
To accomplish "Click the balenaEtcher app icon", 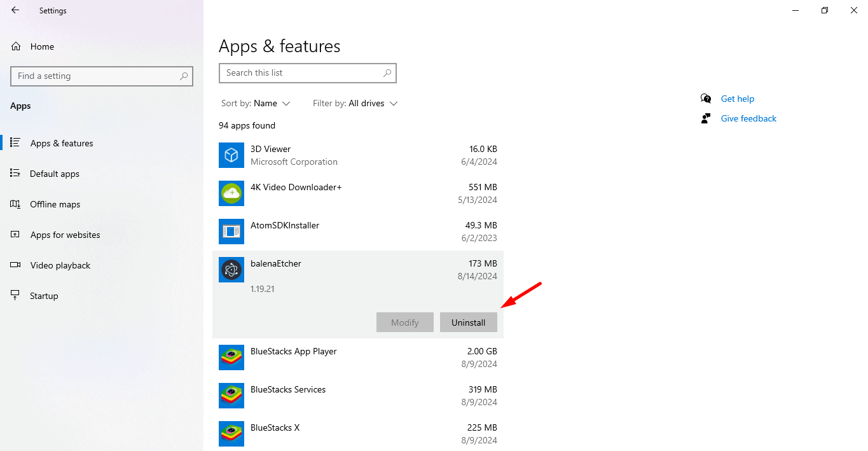I will 231,270.
